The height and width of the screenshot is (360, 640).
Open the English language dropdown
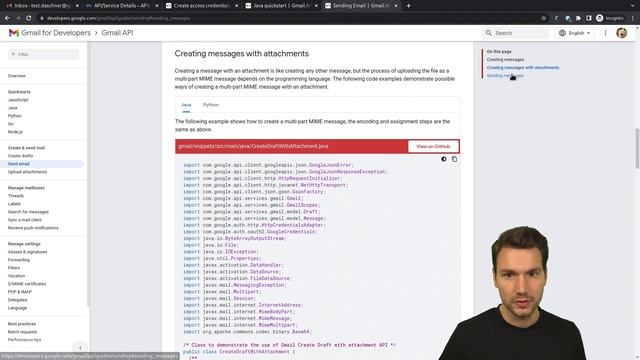pyautogui.click(x=575, y=33)
